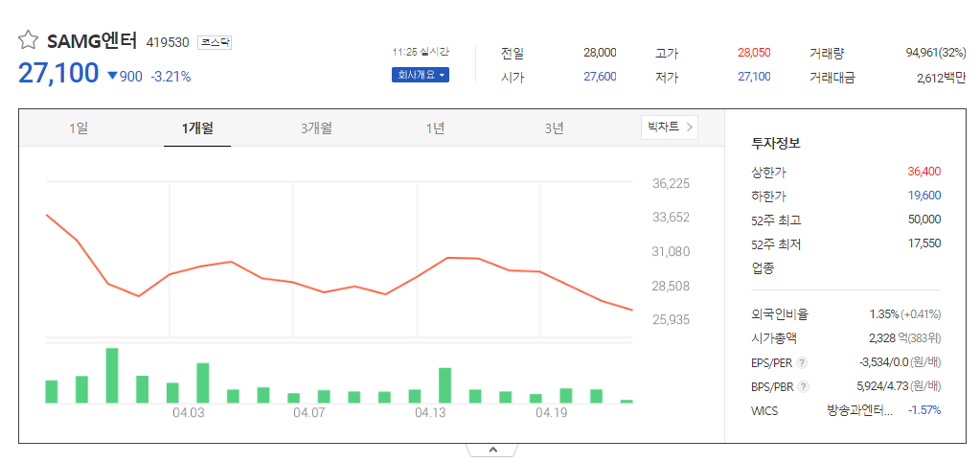Click the 04.03 date marker on chart

pos(188,413)
